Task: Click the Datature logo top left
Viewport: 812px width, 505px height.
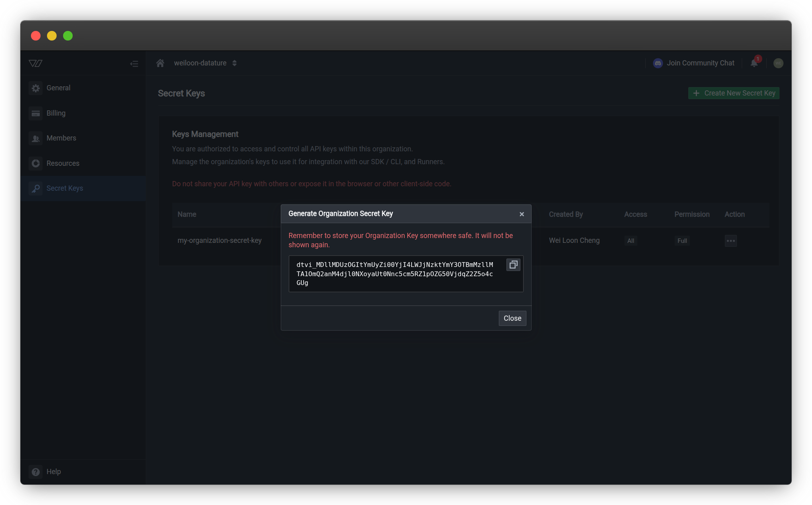Action: click(35, 63)
